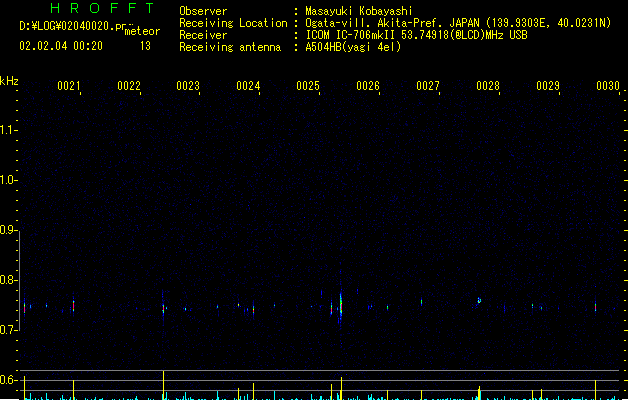Click the 'Receiving Location' label

[x=233, y=23]
